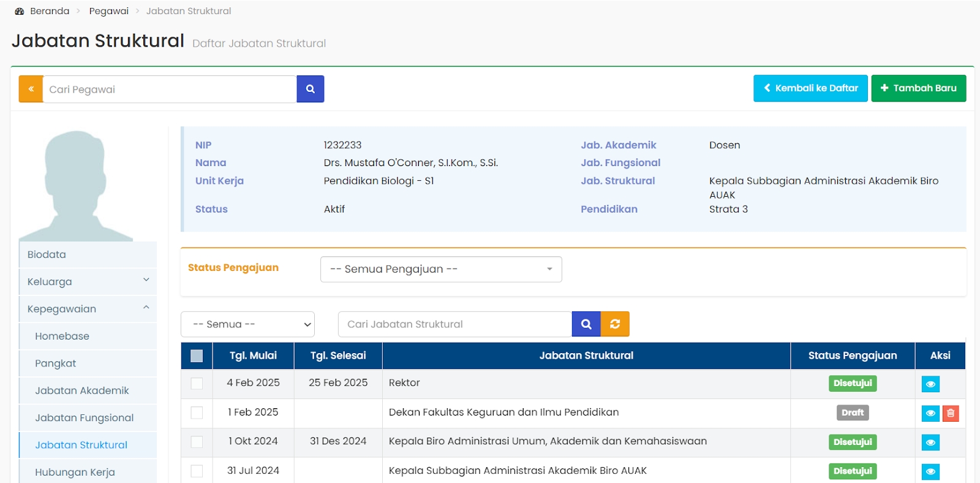980x483 pixels.
Task: Select the checkbox for the 1 Okt 2024 row
Action: 197,442
